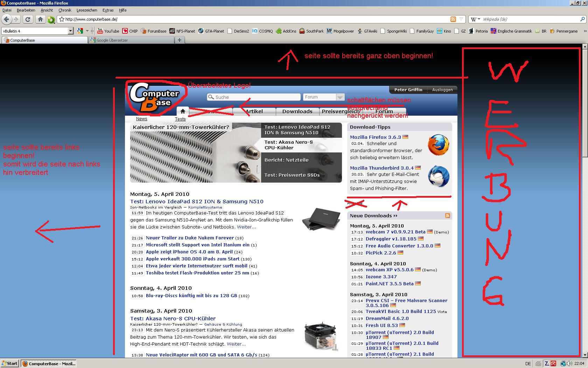The width and height of the screenshot is (588, 368).
Task: Open the address bar history dropdown
Action: [461, 19]
